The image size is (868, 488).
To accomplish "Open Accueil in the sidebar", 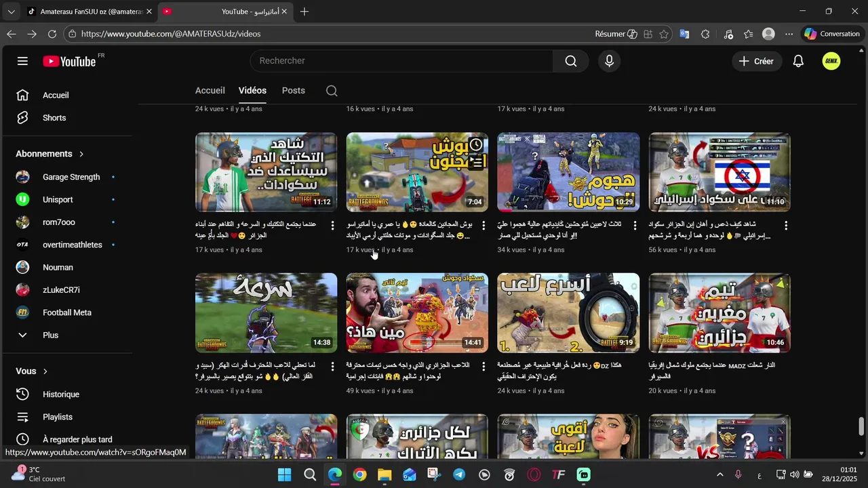I will click(x=66, y=95).
